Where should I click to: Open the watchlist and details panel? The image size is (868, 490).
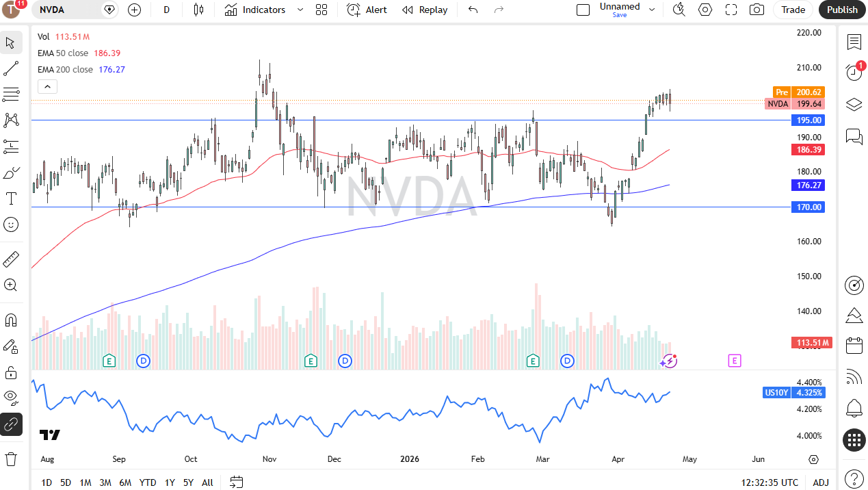pos(854,42)
